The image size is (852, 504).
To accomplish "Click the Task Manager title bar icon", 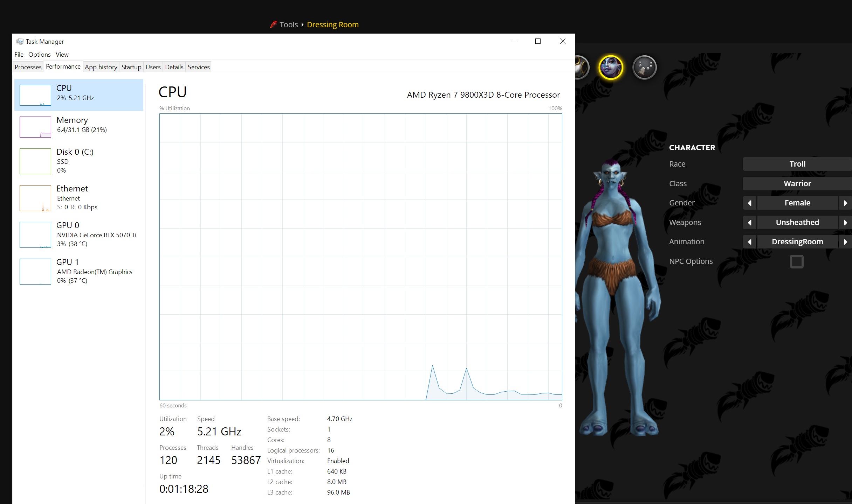I will tap(20, 41).
